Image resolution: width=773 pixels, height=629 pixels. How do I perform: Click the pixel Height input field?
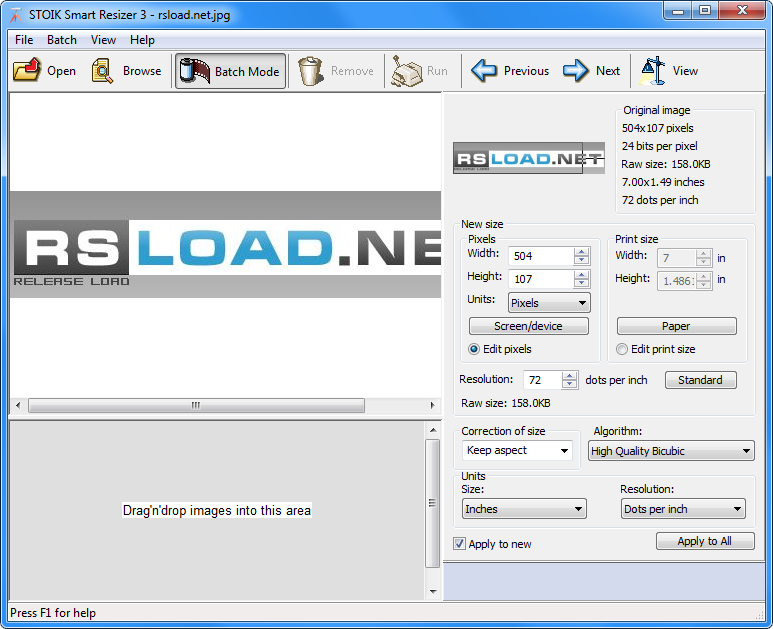(542, 279)
